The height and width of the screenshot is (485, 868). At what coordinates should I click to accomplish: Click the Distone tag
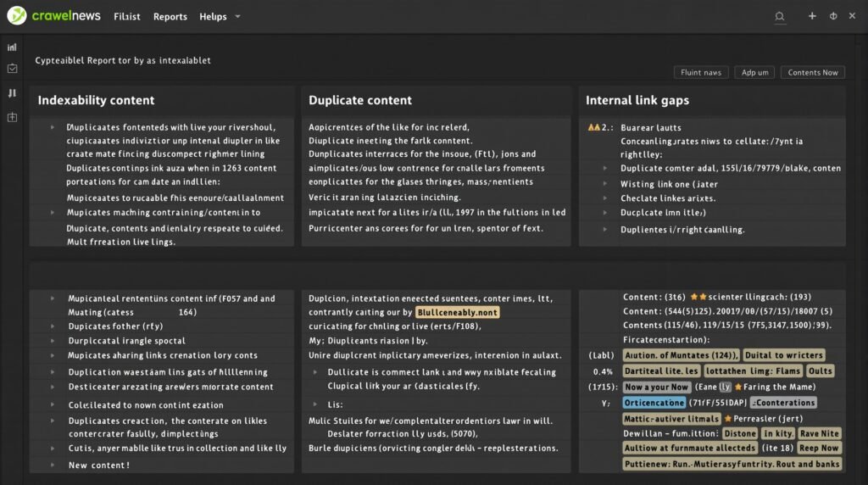[x=739, y=433]
